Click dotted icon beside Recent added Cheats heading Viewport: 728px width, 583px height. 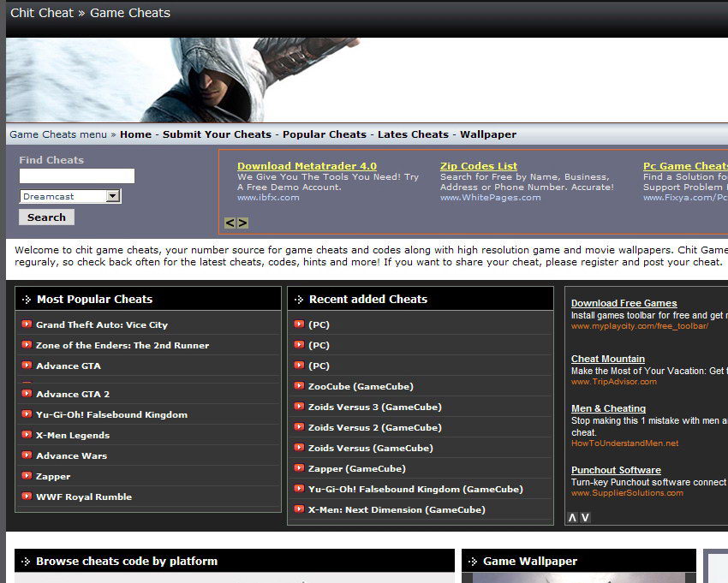299,300
